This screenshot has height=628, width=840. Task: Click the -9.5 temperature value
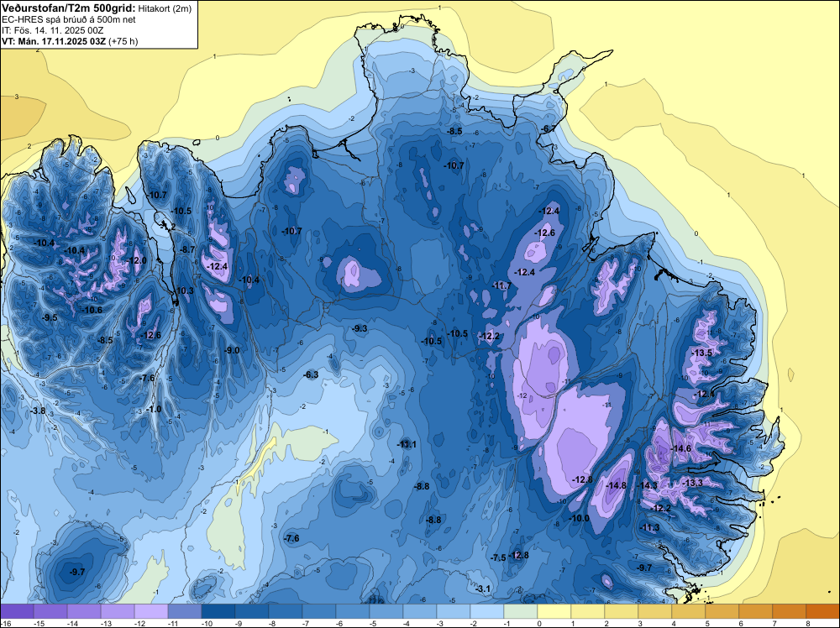click(50, 317)
